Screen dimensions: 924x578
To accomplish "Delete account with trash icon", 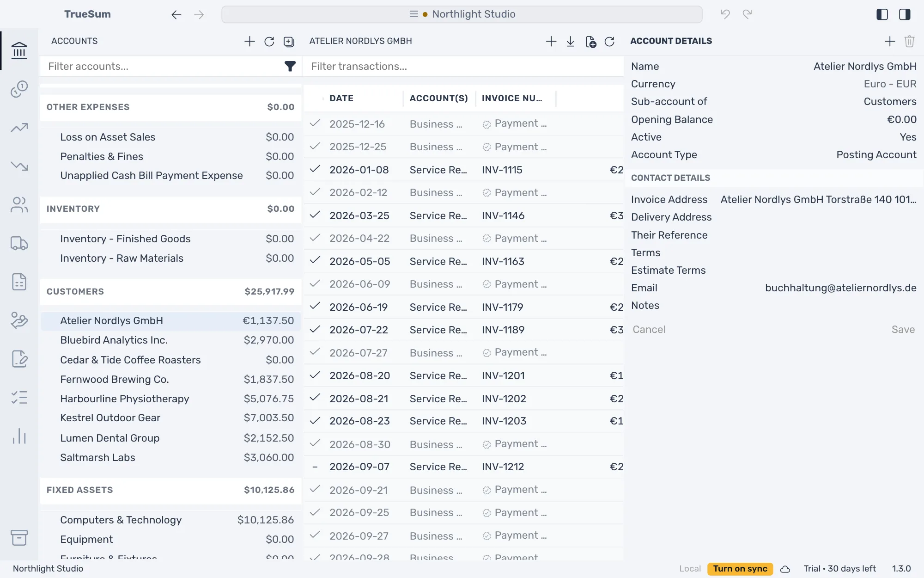I will (x=909, y=42).
